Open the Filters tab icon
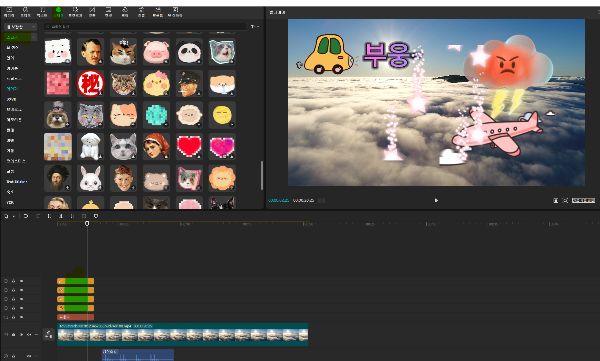Screen dimensions: 600x361 (x=125, y=12)
